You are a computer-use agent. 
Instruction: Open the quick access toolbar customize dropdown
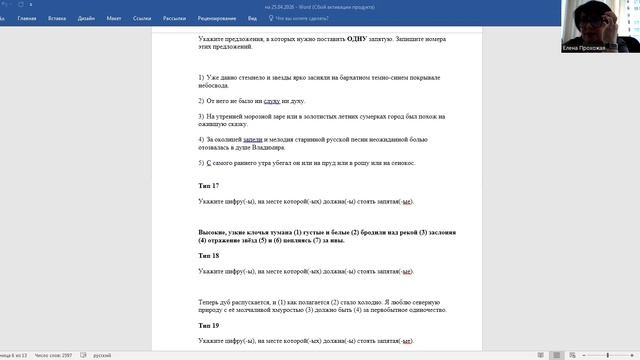coord(31,4)
